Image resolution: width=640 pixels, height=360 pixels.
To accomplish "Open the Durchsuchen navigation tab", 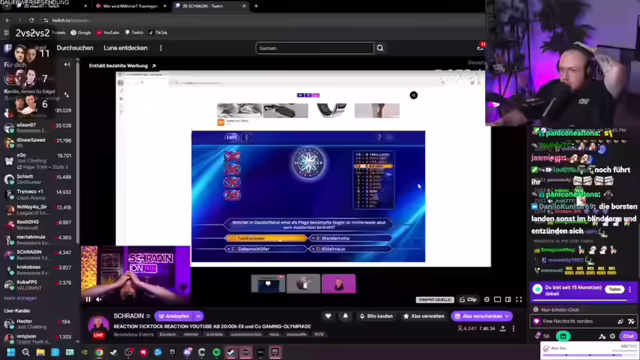I will tap(75, 48).
